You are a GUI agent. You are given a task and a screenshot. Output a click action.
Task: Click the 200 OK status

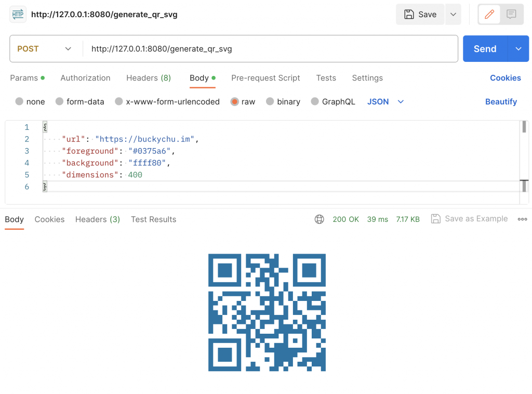click(x=345, y=219)
